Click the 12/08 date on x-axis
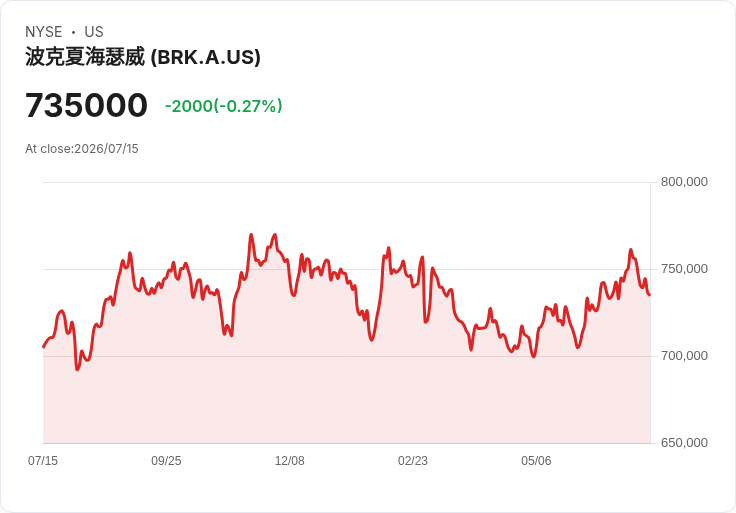 (x=290, y=461)
